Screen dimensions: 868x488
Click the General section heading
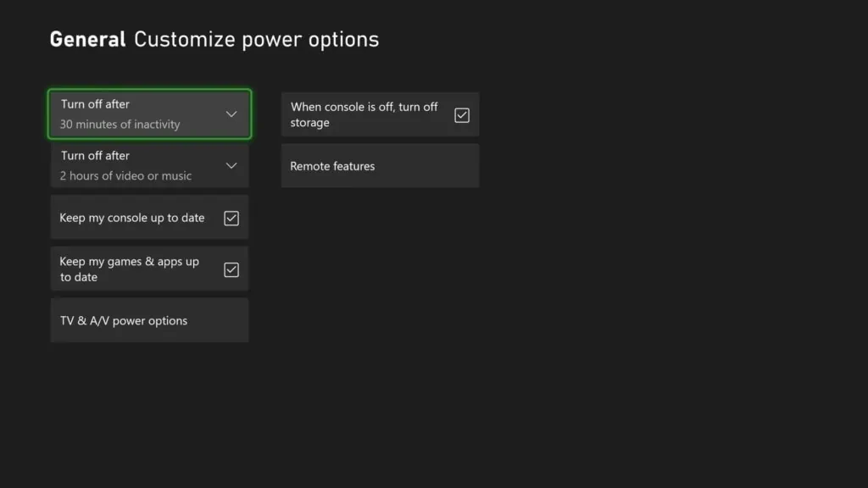87,39
